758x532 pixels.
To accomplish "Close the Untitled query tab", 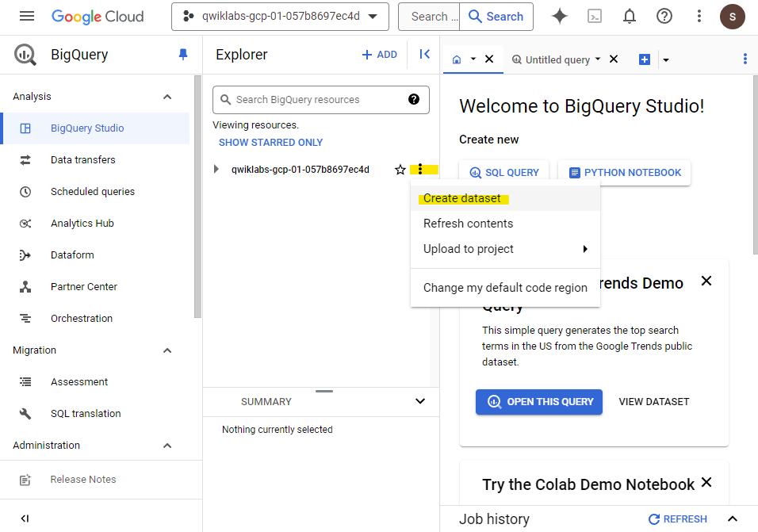I will 614,59.
